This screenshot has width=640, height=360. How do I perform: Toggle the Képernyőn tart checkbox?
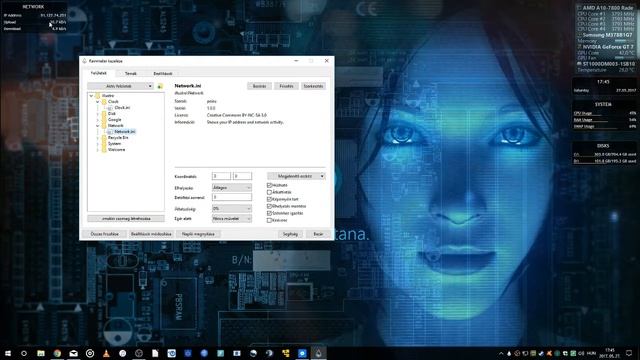[269, 199]
